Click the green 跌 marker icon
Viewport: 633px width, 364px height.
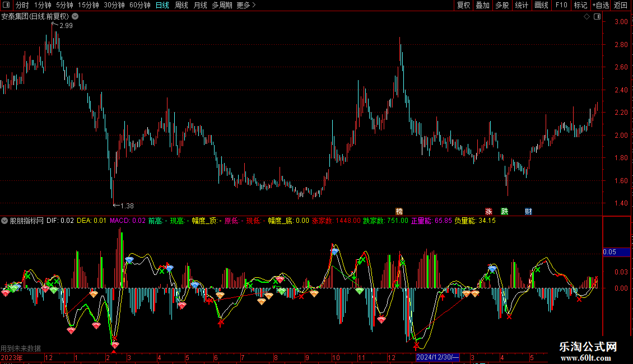click(x=505, y=212)
